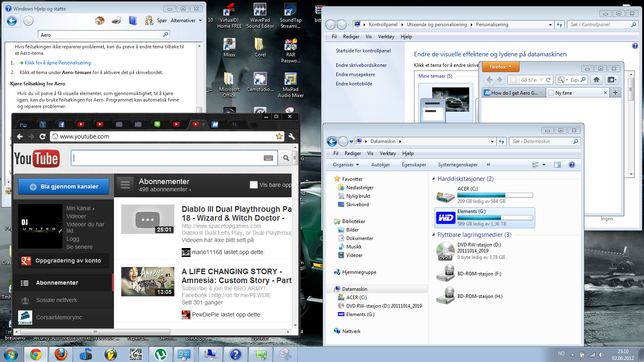Viewport: 644px width, 362px height.
Task: Go back in Windows Help window
Action: [x=12, y=21]
